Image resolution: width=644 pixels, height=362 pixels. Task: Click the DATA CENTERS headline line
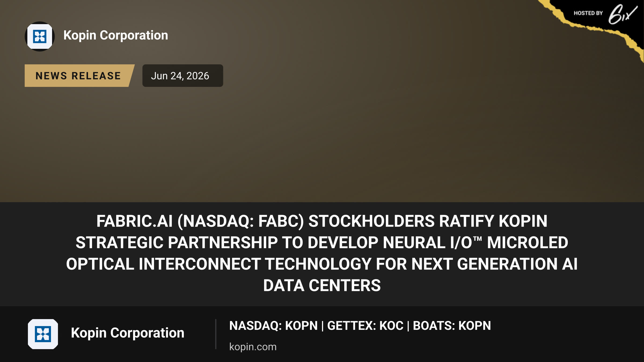[322, 286]
